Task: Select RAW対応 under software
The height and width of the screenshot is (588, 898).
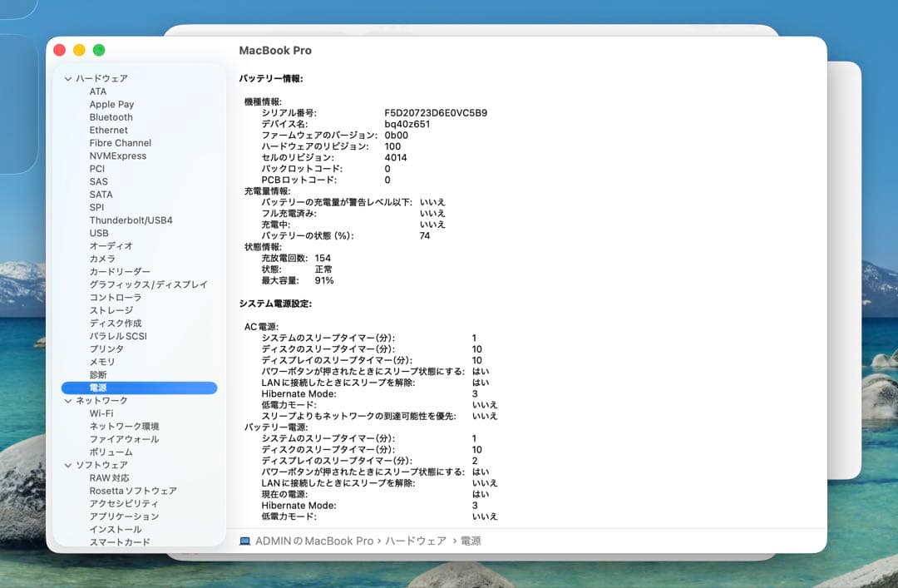Action: (110, 478)
